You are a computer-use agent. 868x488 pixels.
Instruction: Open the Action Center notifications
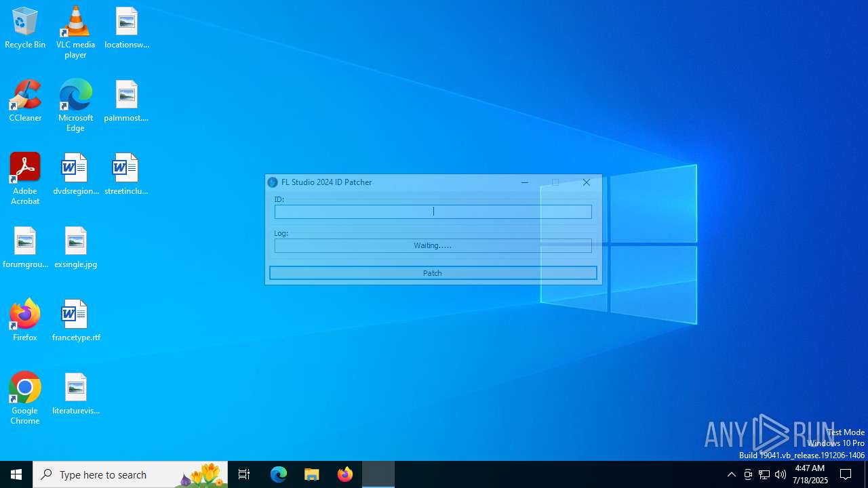coord(846,474)
